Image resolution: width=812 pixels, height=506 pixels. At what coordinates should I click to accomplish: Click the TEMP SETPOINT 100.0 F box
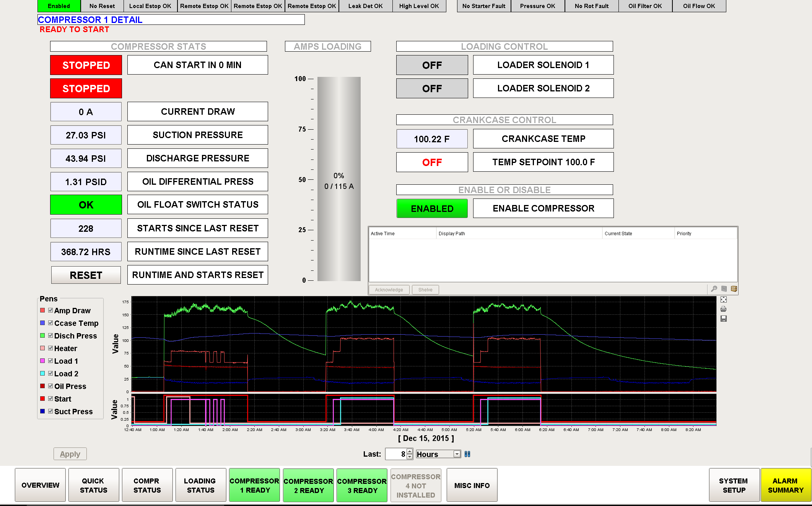[543, 162]
